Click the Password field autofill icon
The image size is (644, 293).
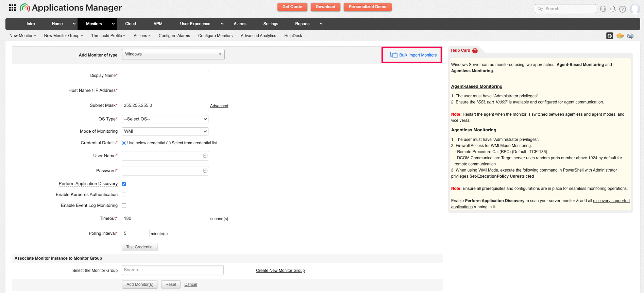click(x=205, y=171)
